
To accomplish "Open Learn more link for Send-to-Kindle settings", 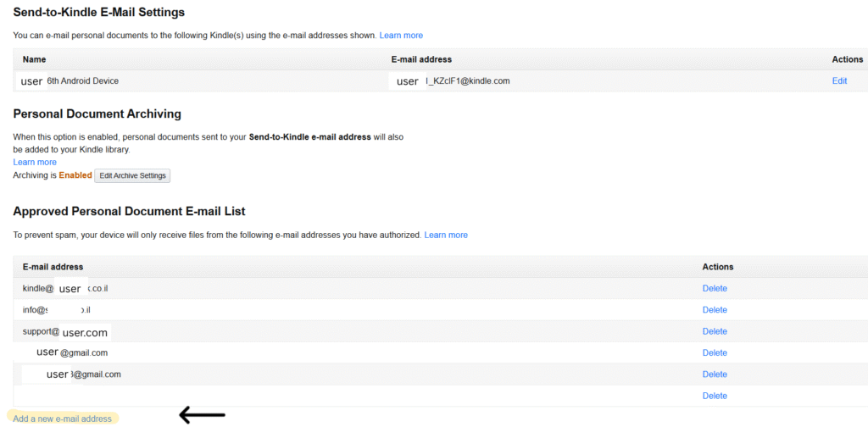I will coord(401,36).
